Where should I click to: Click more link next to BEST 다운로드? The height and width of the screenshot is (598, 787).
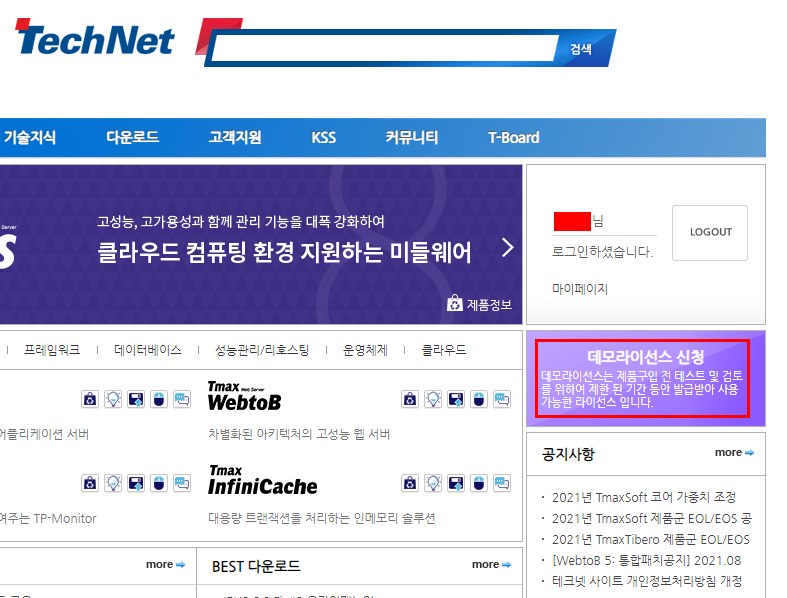point(491,564)
